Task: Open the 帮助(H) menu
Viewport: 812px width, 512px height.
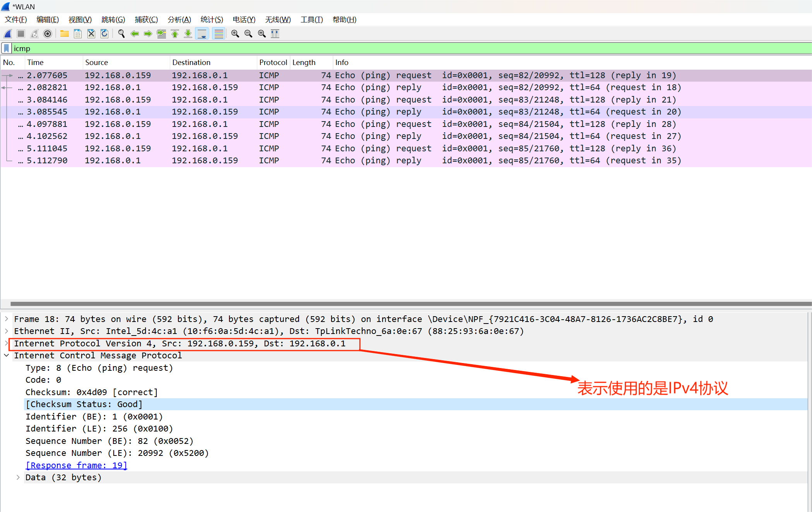Action: click(345, 20)
